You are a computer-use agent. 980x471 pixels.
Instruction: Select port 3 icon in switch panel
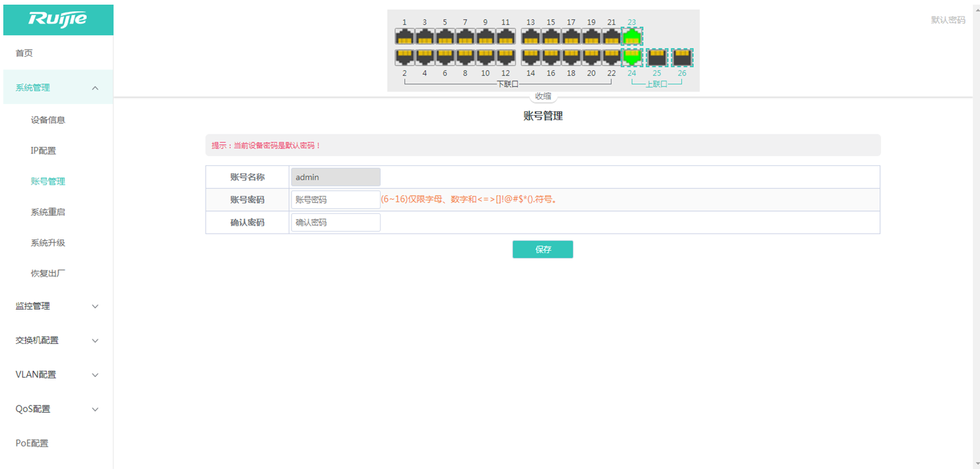click(425, 37)
